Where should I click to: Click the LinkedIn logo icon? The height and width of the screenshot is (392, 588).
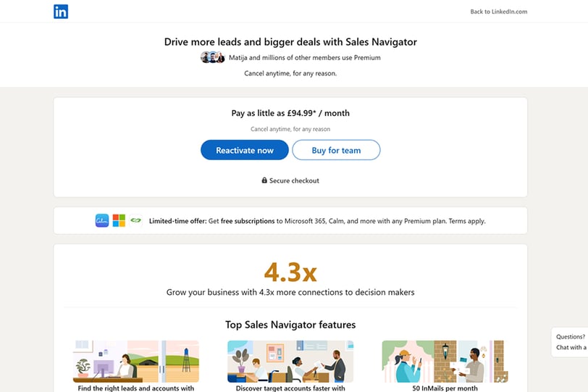61,12
